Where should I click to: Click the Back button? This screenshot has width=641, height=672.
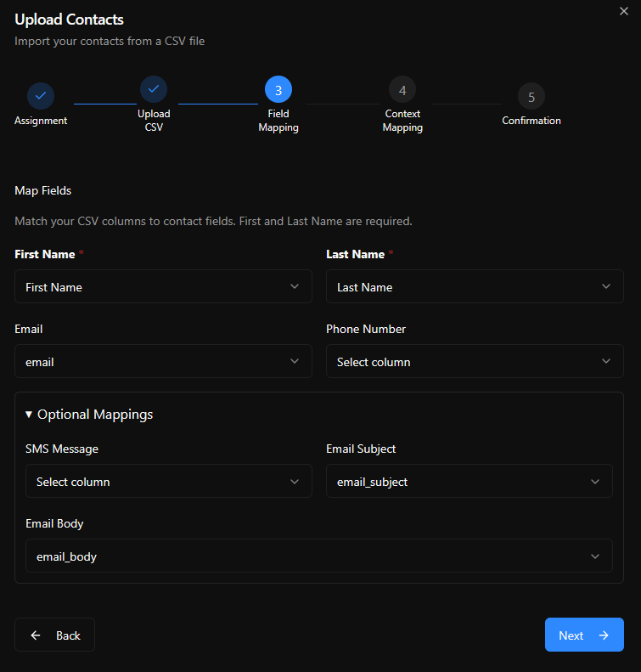54,635
